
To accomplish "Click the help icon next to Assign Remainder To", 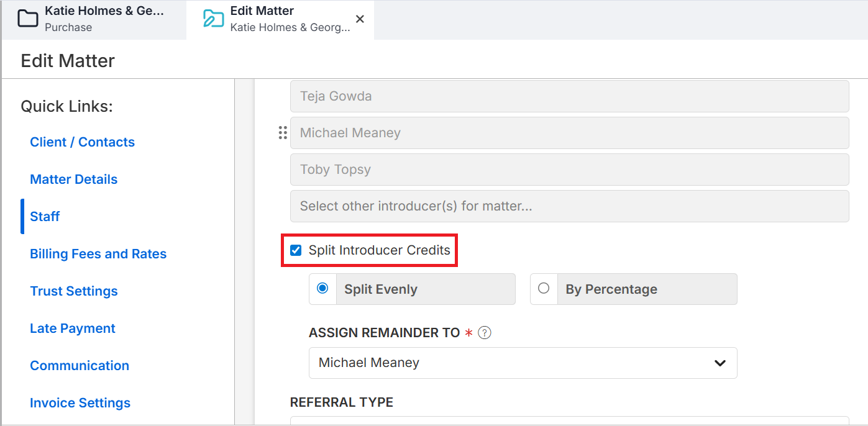I will point(485,333).
